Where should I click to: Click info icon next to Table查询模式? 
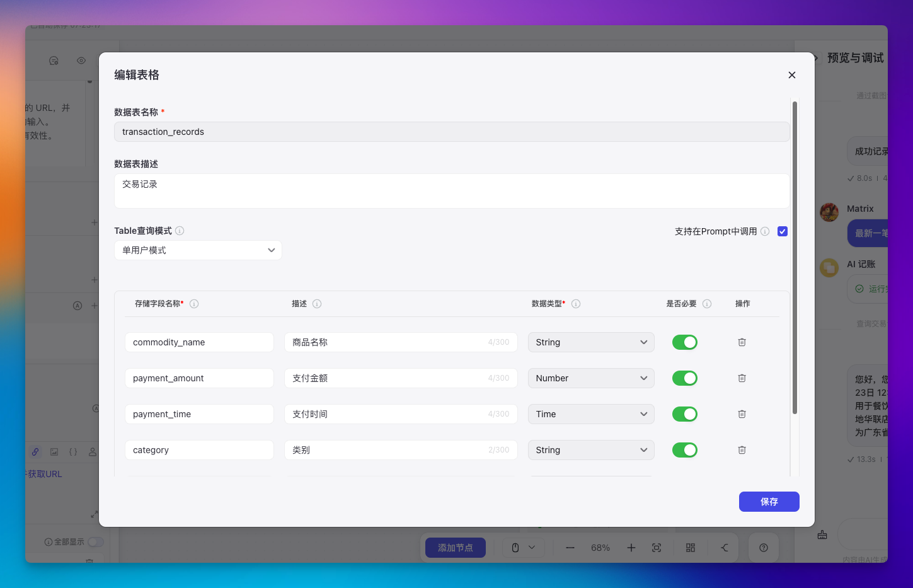tap(180, 231)
